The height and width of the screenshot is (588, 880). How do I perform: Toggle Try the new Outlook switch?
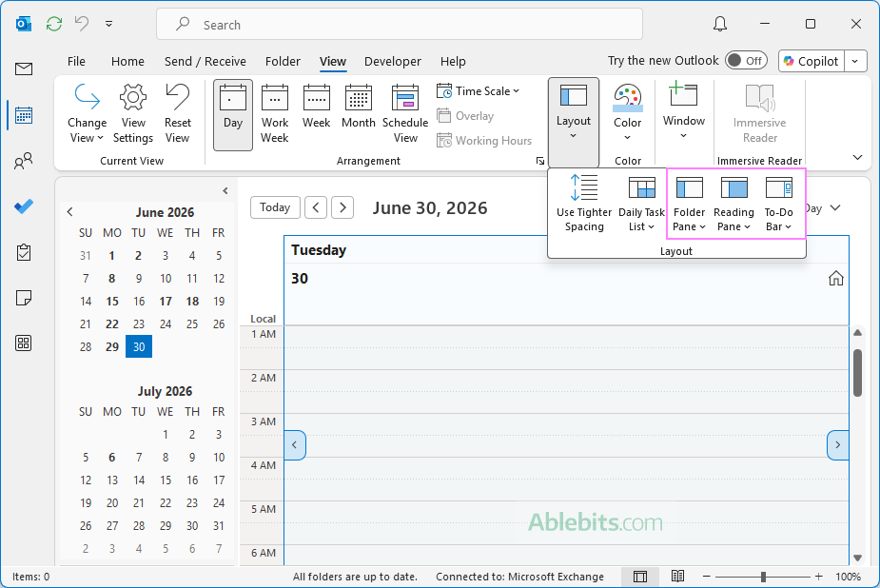coord(747,61)
